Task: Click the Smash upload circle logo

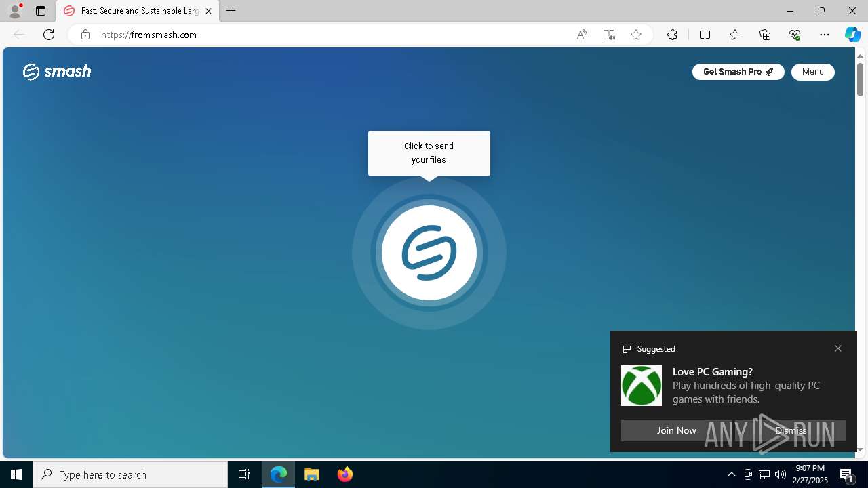Action: click(x=429, y=253)
